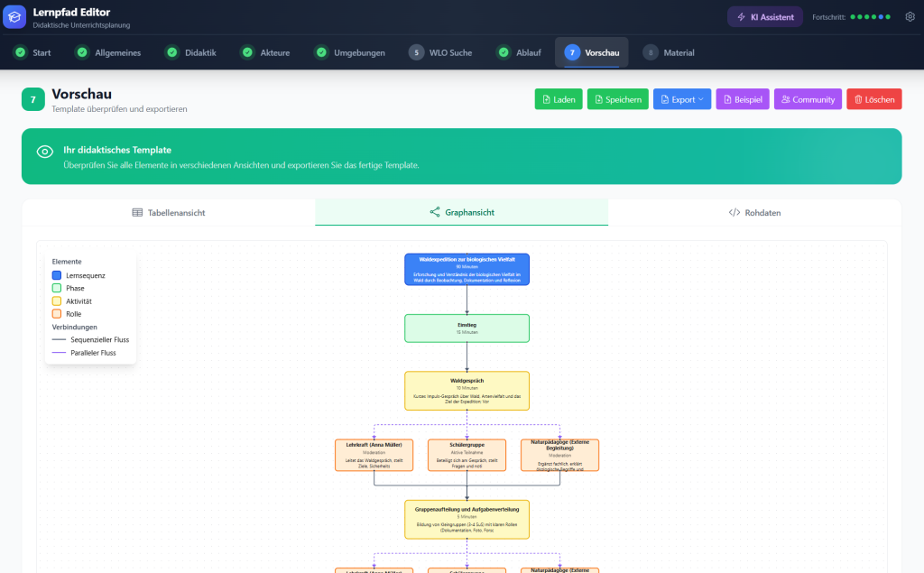Select the Gruppenaufteilung und Aufgabenverteilung node
Viewport: 924px width, 573px height.
pyautogui.click(x=467, y=520)
